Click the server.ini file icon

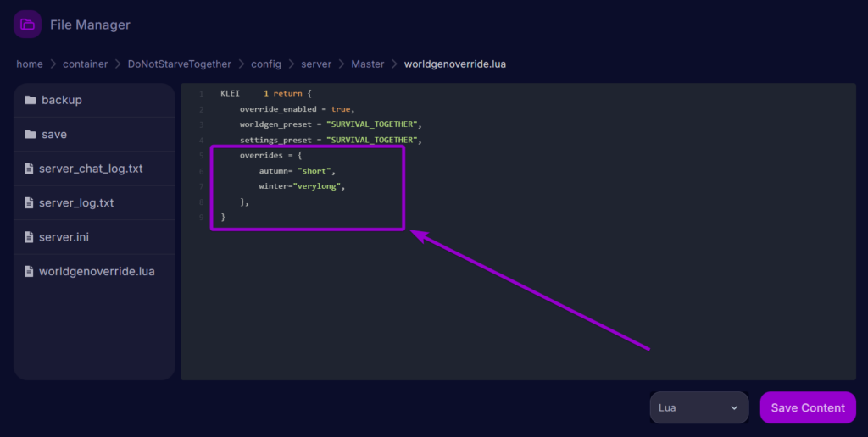click(30, 237)
